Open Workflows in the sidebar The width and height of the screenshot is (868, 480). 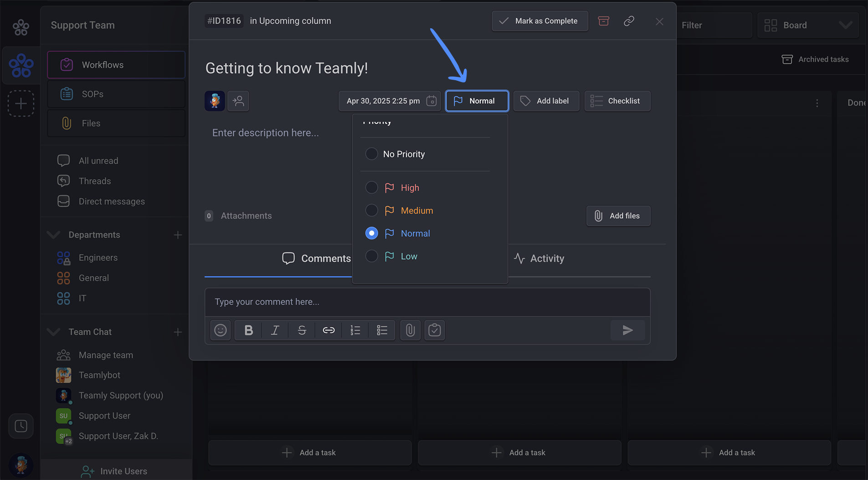click(116, 65)
